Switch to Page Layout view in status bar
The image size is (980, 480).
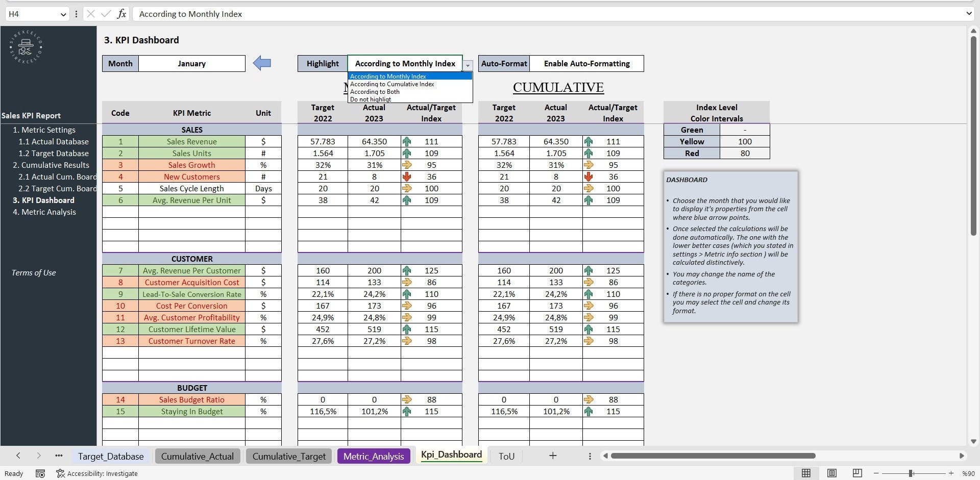832,473
